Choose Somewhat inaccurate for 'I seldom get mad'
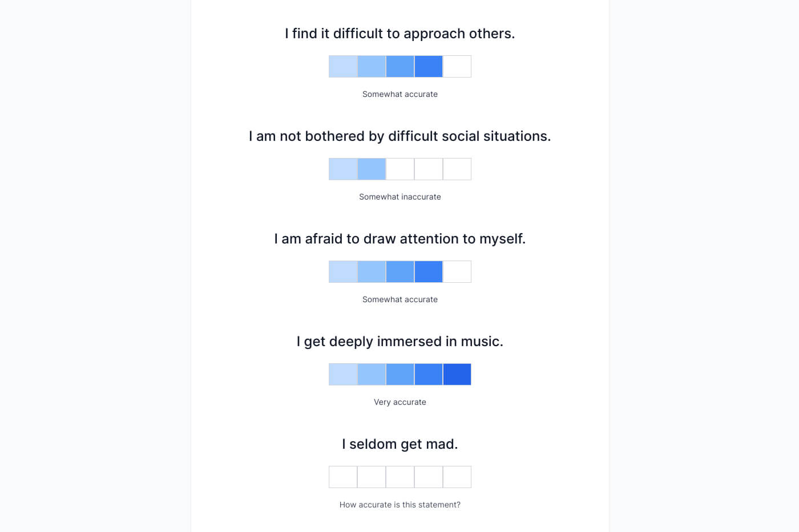The image size is (799, 532). tap(372, 477)
